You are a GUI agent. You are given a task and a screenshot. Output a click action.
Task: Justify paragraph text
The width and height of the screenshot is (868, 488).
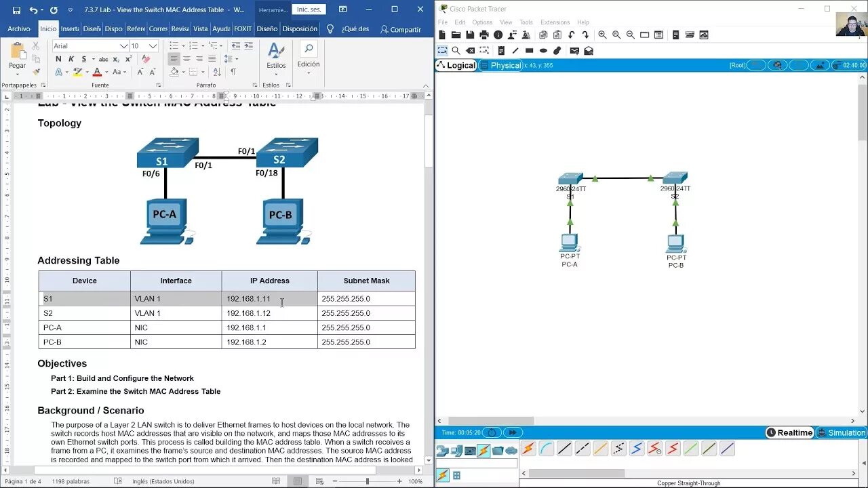pyautogui.click(x=212, y=59)
